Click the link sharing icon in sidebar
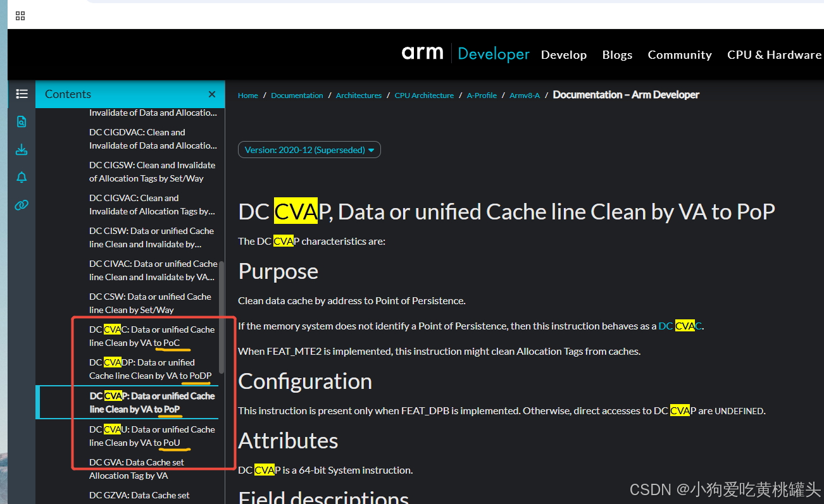The width and height of the screenshot is (824, 504). tap(22, 205)
